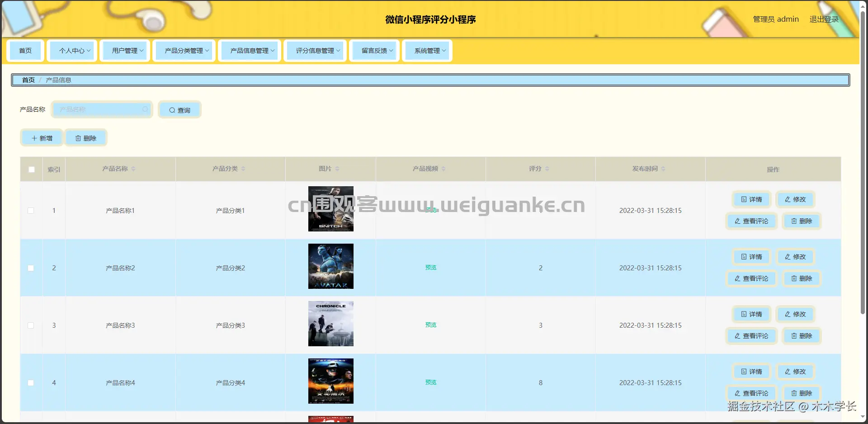Click the page's vertical scrollbar
This screenshot has height=424, width=868.
pyautogui.click(x=863, y=163)
